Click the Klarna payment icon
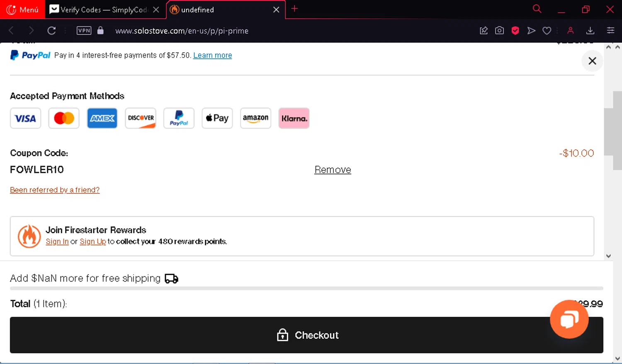Viewport: 622px width, 364px height. 294,118
